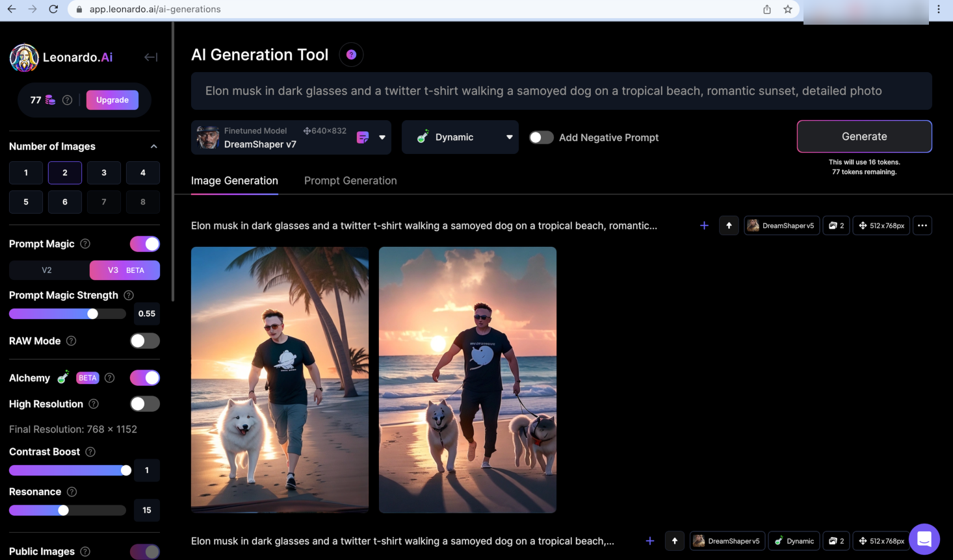This screenshot has height=560, width=953.
Task: Click the purple preset icon in model selector
Action: pyautogui.click(x=363, y=137)
